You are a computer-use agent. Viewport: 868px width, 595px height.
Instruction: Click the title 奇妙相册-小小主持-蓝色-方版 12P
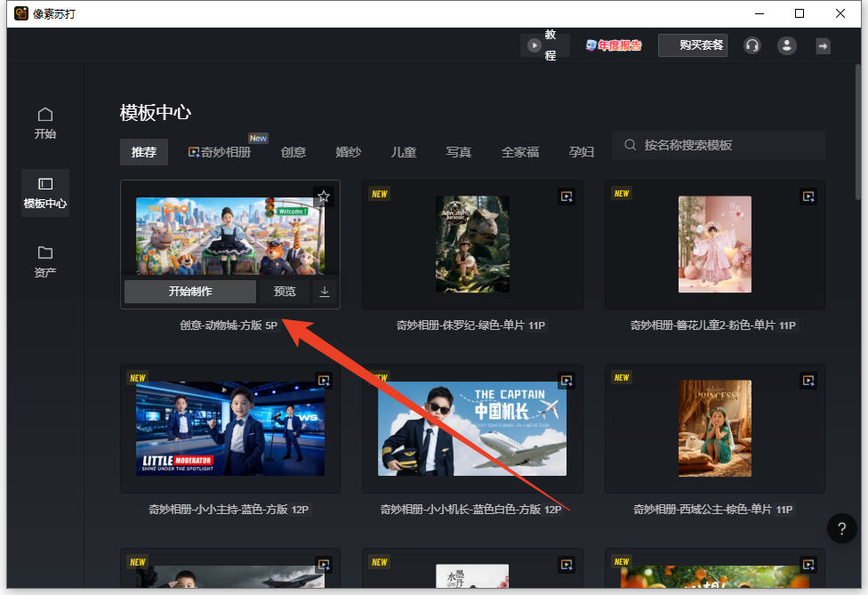tap(229, 510)
